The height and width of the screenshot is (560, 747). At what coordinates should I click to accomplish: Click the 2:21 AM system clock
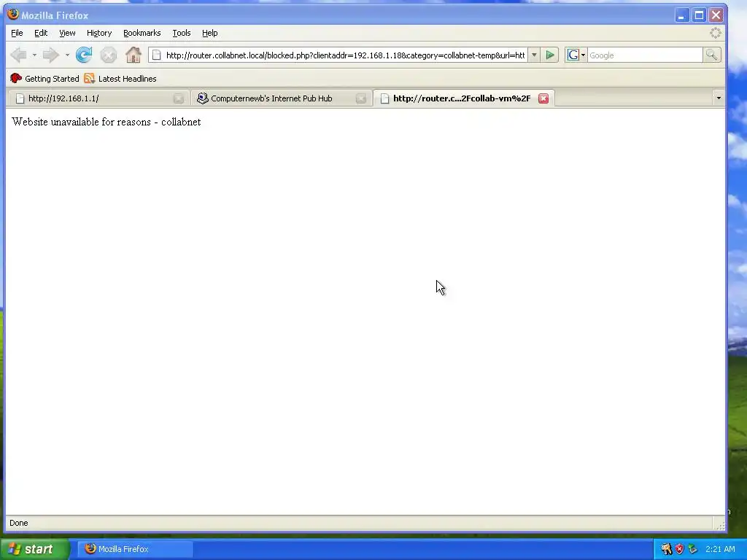[x=720, y=549]
